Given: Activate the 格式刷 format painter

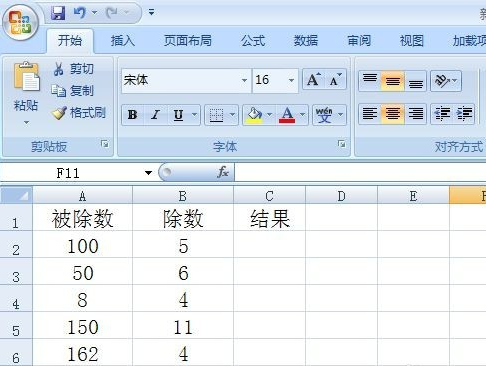Looking at the screenshot, I should click(x=79, y=113).
